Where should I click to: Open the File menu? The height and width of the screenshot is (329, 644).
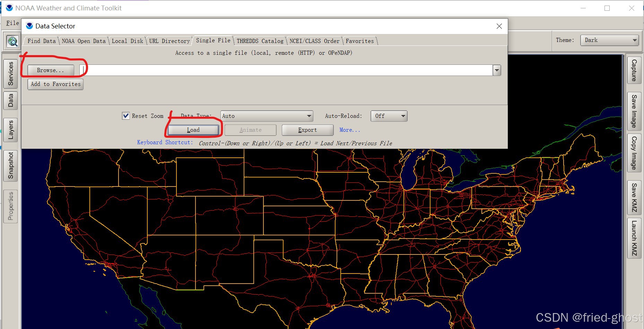(12, 23)
